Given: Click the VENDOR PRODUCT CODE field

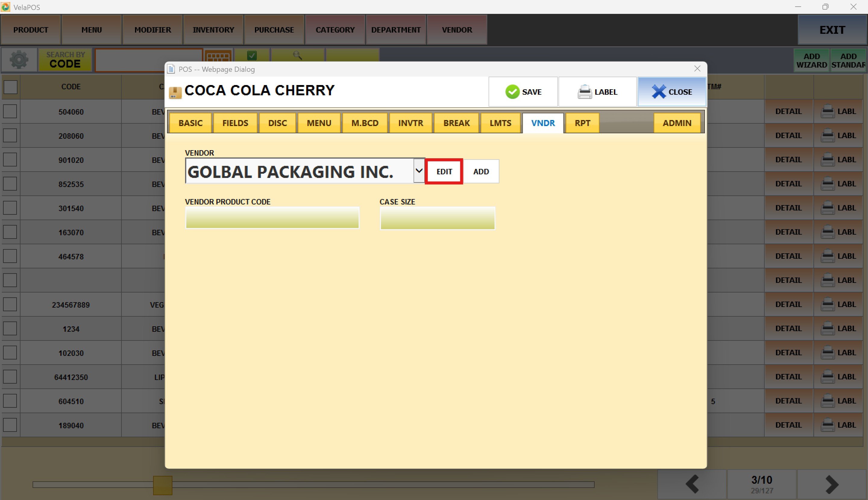Looking at the screenshot, I should [272, 218].
